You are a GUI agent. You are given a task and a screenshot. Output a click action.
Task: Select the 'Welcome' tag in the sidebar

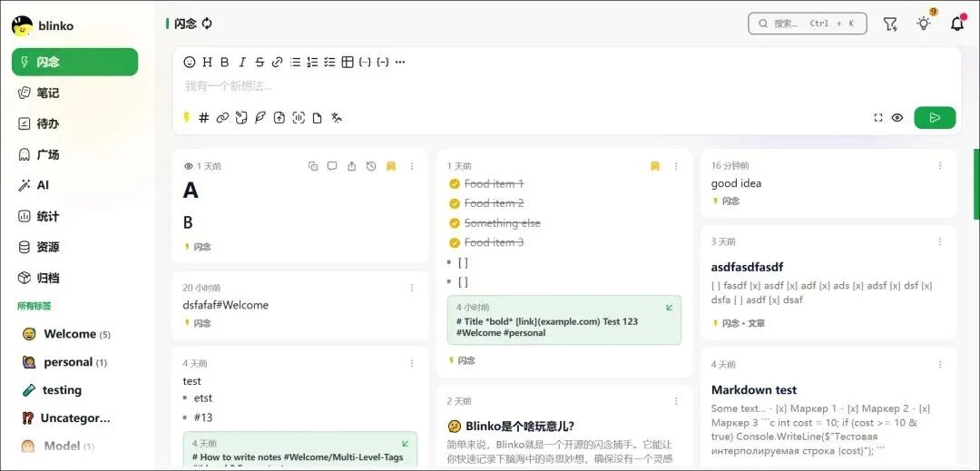click(x=69, y=334)
